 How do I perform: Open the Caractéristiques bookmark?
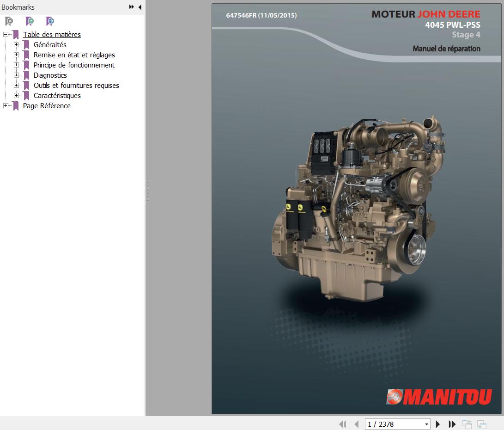(57, 96)
